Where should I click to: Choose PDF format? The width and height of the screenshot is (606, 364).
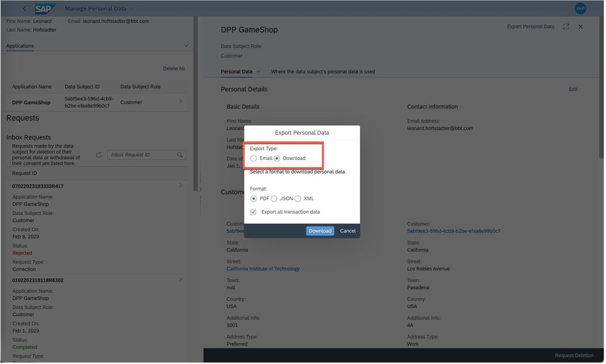click(254, 199)
